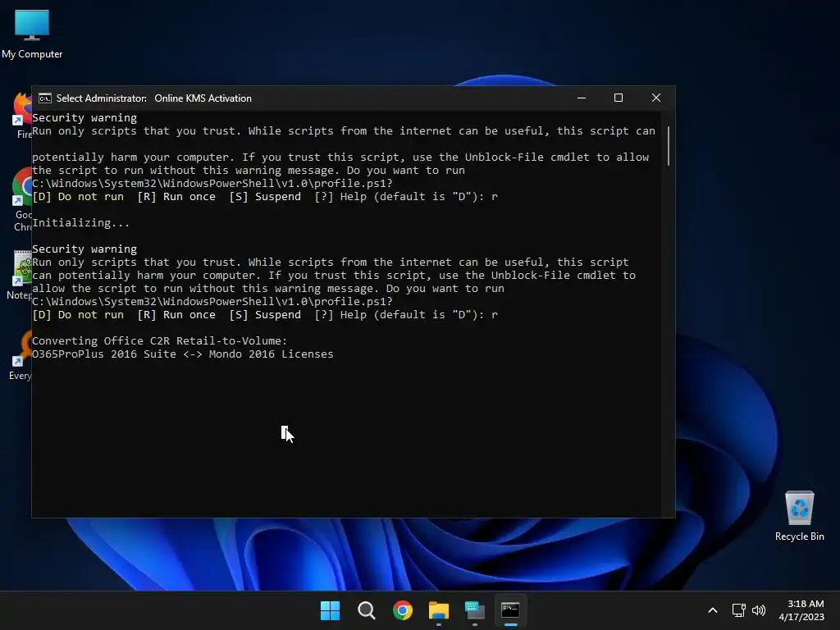Open the Everything search desktop shortcut
Viewport: 840px width, 630px height.
point(21,355)
